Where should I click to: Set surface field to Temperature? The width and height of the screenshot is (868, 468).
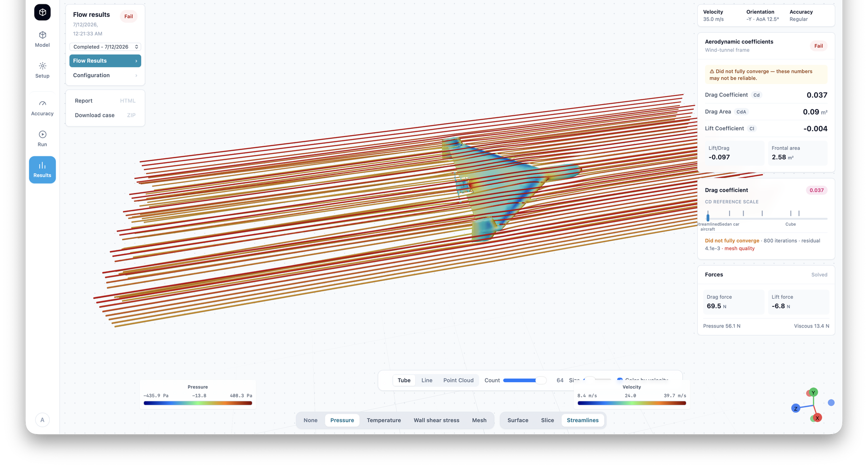[384, 420]
